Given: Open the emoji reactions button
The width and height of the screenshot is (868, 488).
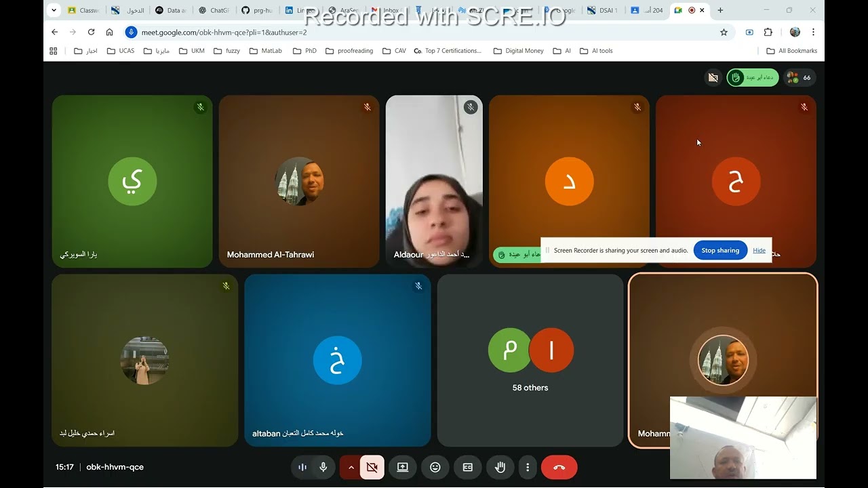Looking at the screenshot, I should [x=435, y=467].
